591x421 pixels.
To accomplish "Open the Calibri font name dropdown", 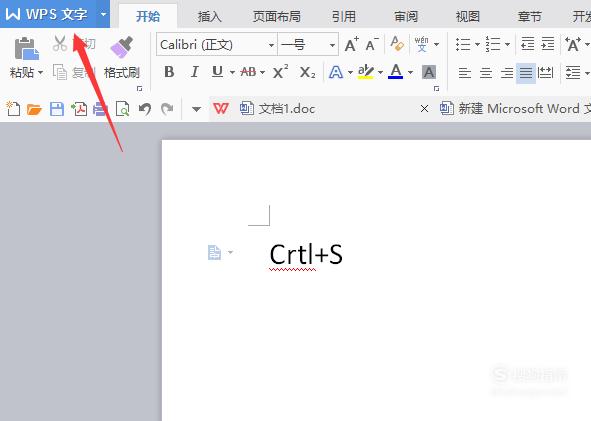I will (271, 45).
